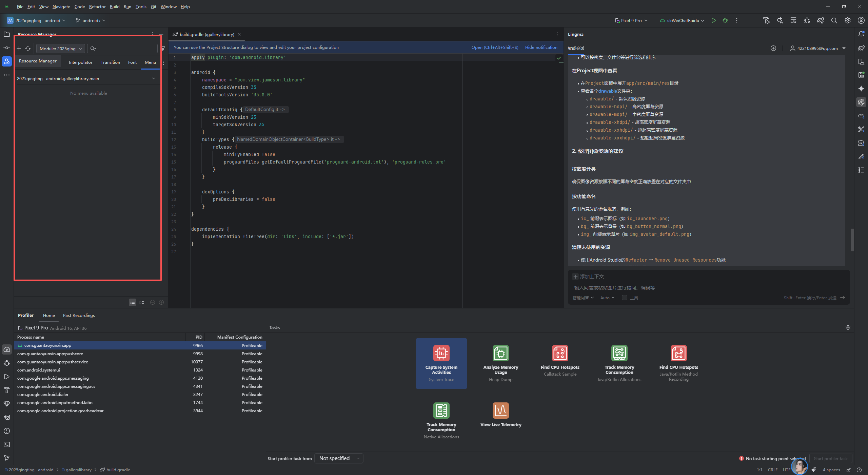
Task: Switch to the Past Recordings tab
Action: 79,315
